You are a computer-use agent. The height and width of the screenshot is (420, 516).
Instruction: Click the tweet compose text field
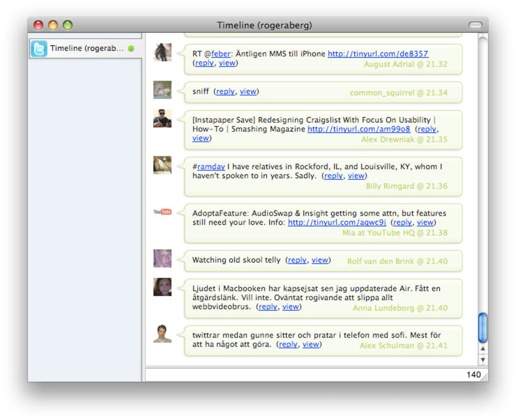[x=302, y=374]
